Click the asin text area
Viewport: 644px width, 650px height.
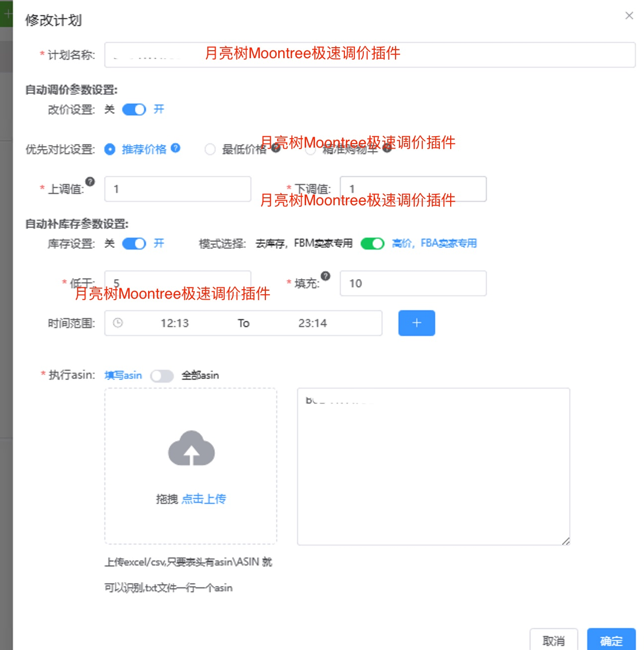pyautogui.click(x=433, y=467)
